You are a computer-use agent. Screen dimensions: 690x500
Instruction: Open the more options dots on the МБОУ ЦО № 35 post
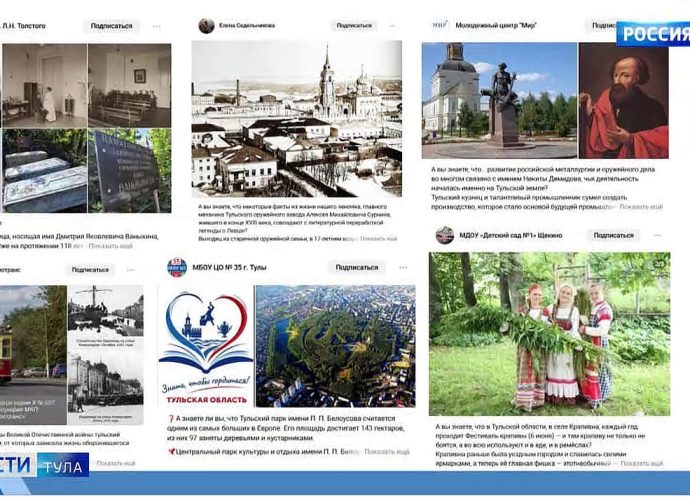tap(403, 268)
